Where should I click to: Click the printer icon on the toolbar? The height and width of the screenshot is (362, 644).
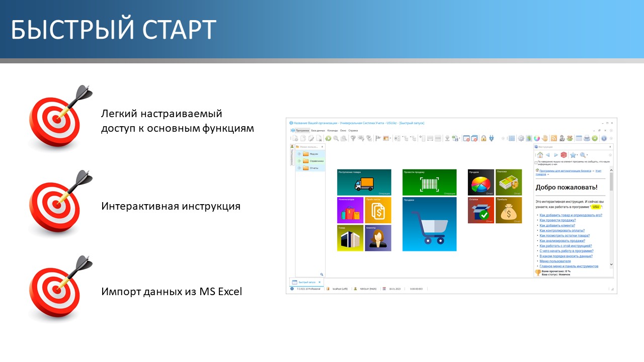click(x=587, y=138)
